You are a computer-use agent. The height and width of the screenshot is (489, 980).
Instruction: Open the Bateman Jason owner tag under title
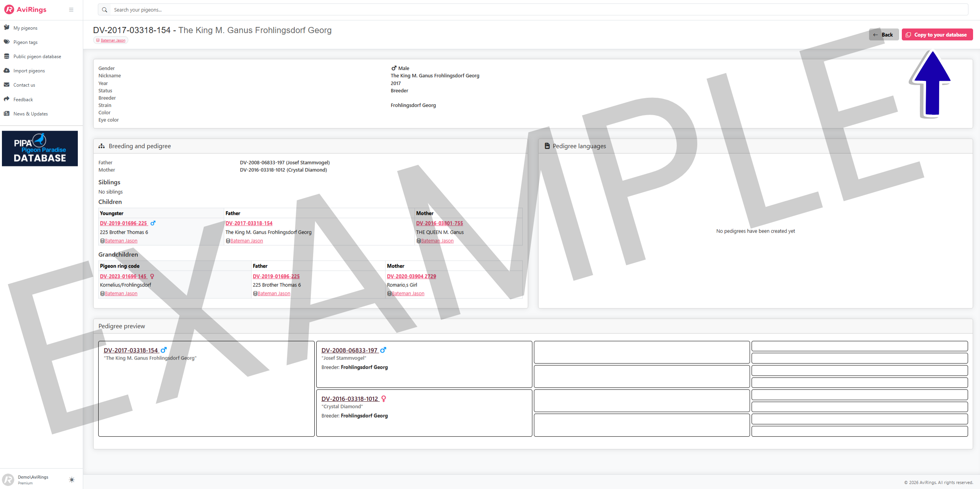(112, 40)
